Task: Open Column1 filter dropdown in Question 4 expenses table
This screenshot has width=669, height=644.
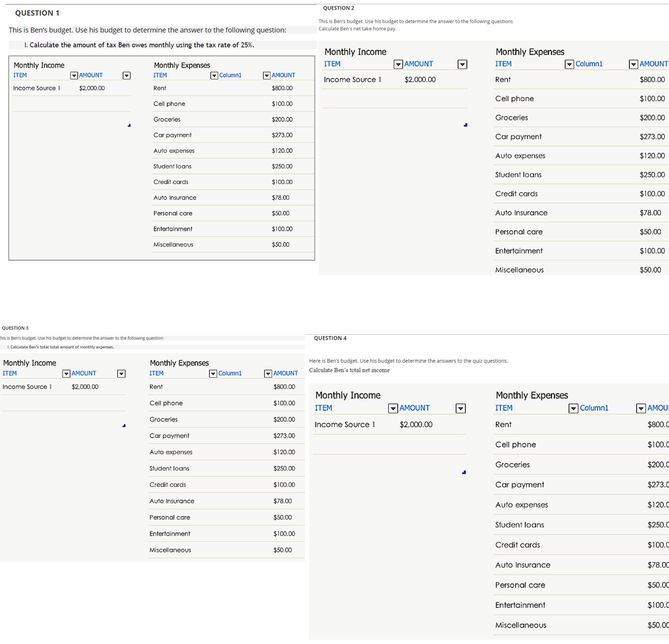Action: (641, 408)
